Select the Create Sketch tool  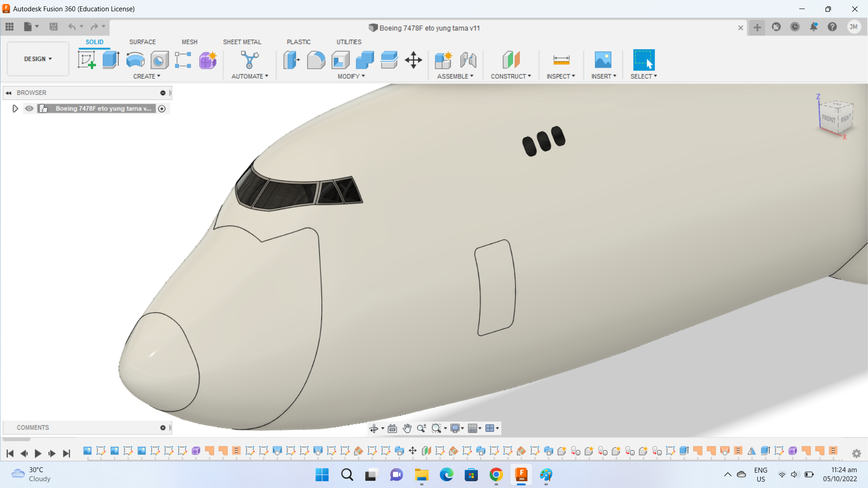click(86, 60)
